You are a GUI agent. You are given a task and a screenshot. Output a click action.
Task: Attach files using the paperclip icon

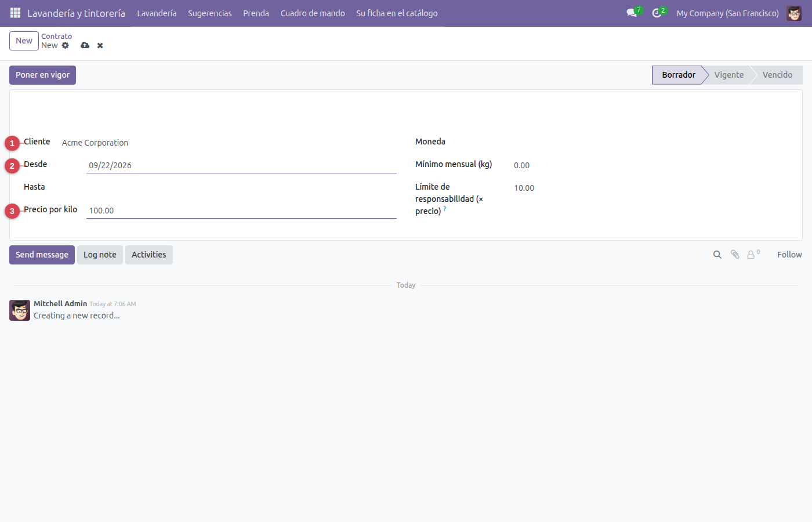(x=735, y=255)
